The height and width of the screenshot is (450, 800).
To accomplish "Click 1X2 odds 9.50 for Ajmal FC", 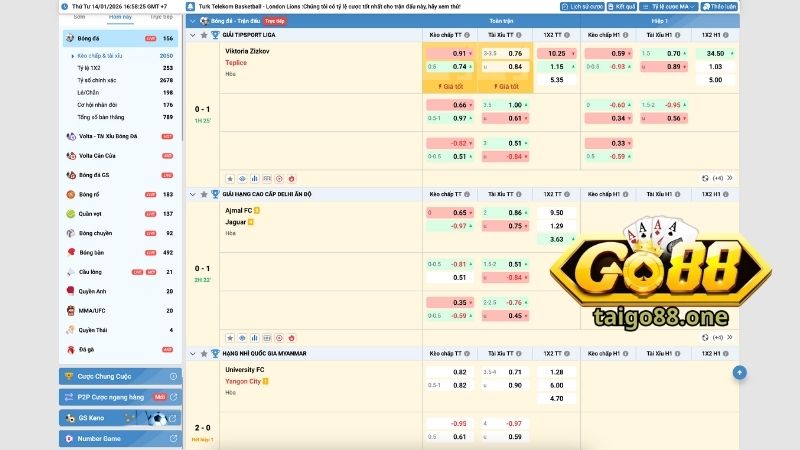I will 557,213.
